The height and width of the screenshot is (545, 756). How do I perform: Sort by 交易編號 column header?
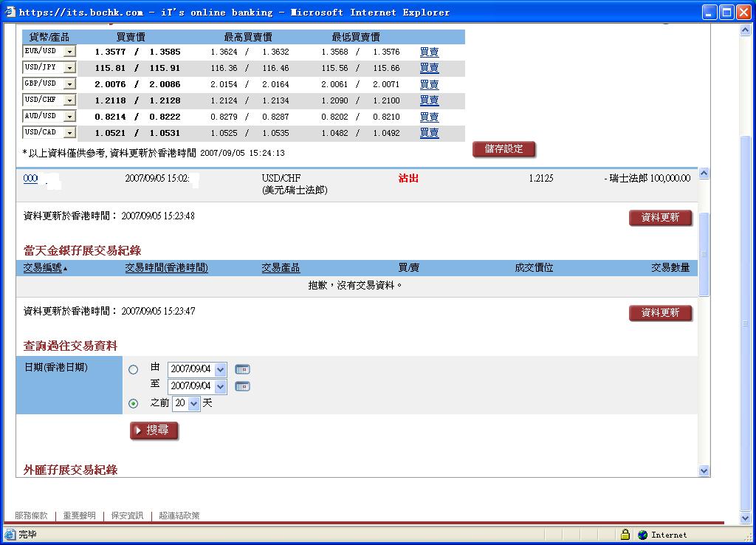click(42, 267)
